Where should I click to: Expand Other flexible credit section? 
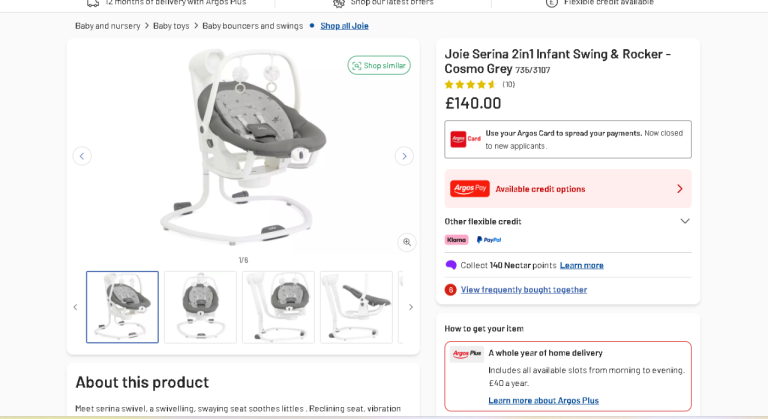(685, 221)
